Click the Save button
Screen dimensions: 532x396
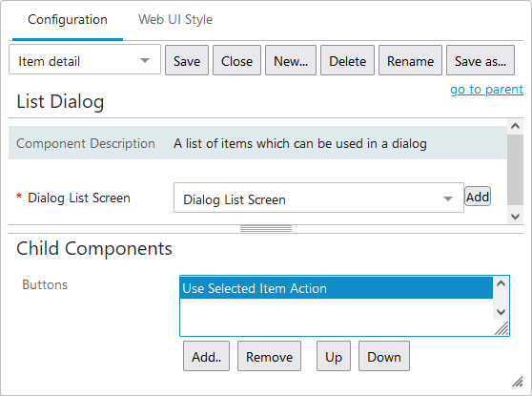(x=187, y=60)
